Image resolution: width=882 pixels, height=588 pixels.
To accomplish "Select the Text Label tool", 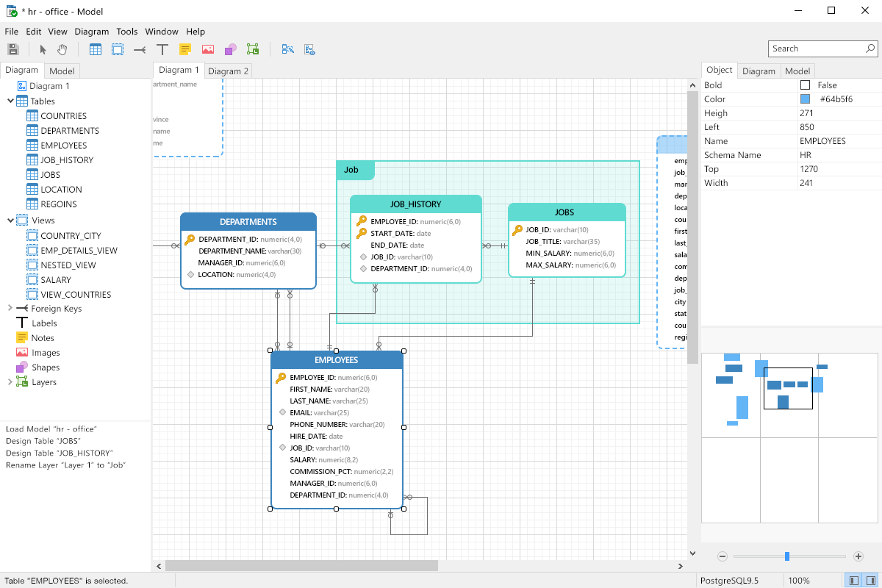I will click(162, 49).
